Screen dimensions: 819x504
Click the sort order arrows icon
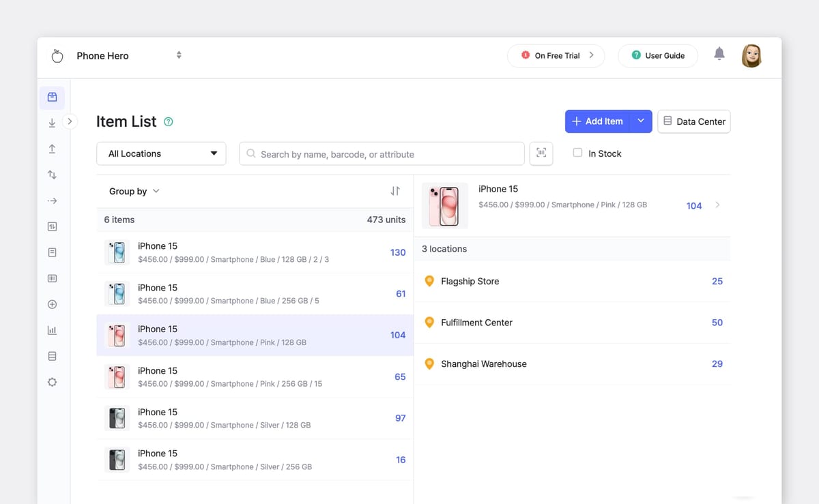[x=395, y=191]
